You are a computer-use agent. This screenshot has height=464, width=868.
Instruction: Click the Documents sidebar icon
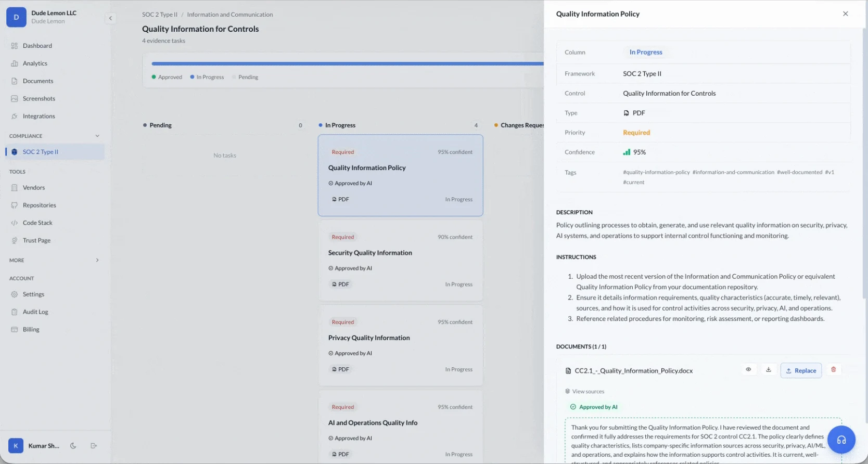pyautogui.click(x=15, y=81)
